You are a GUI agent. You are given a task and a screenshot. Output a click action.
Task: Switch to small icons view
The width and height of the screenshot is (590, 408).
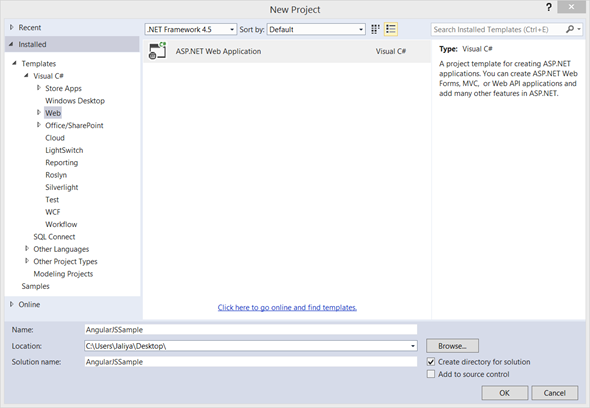click(x=375, y=29)
